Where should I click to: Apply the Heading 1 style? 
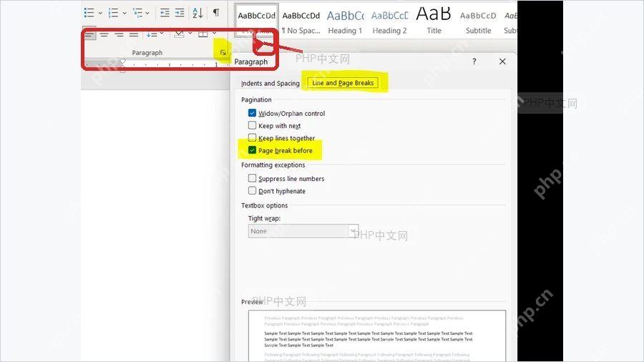pyautogui.click(x=346, y=21)
